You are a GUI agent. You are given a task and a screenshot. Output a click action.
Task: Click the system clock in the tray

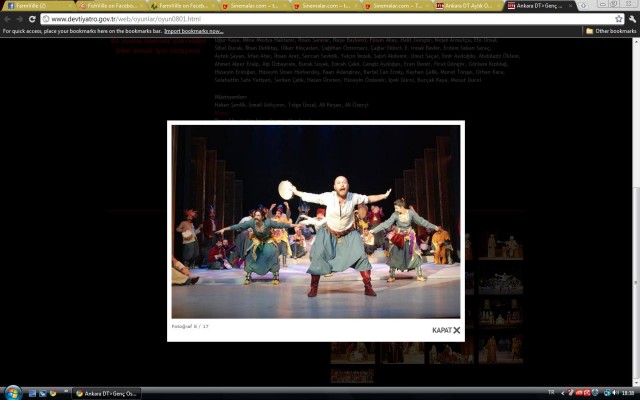[x=626, y=393]
